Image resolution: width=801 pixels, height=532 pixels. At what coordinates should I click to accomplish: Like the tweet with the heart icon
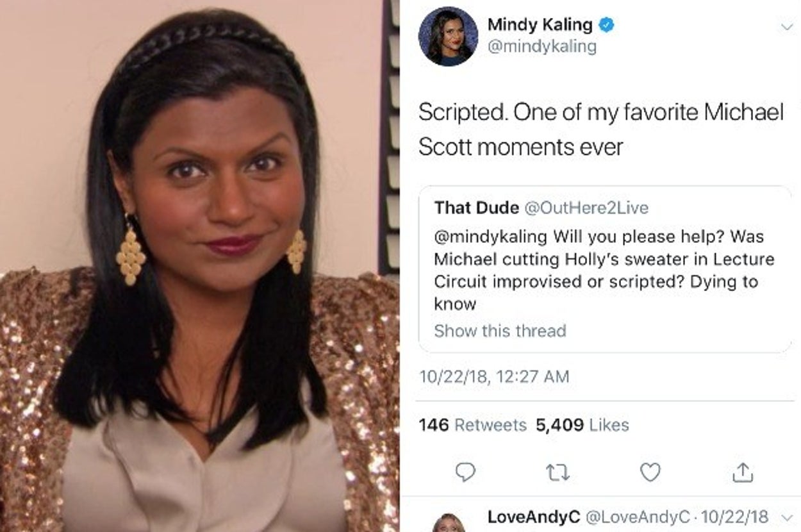tap(650, 473)
